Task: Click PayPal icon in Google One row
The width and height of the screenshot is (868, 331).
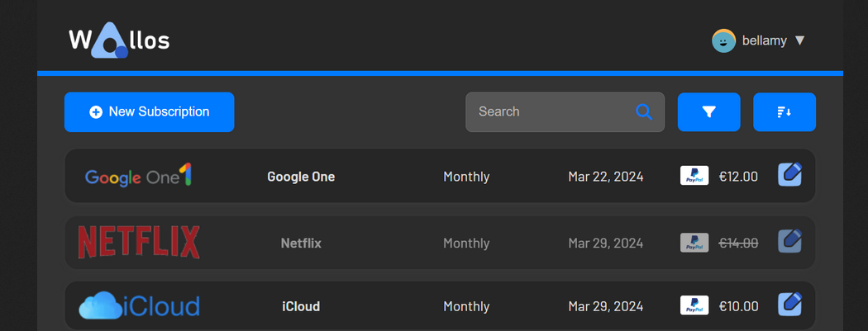Action: click(x=694, y=176)
